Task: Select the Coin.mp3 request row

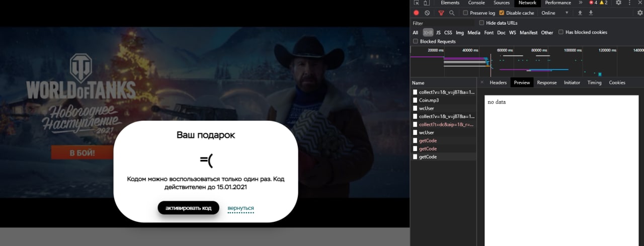Action: [443, 100]
